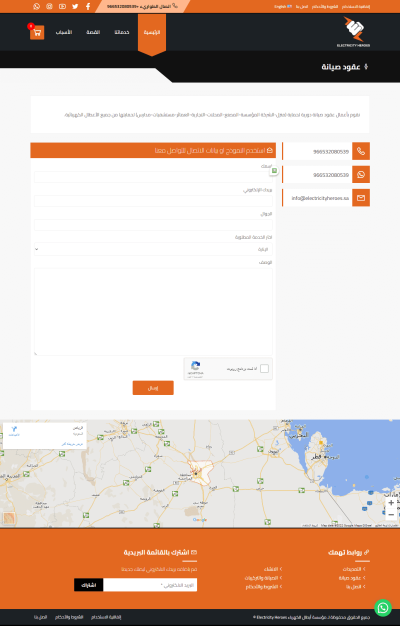Click the newsletter email input field
Image resolution: width=400 pixels, height=626 pixels.
(x=150, y=585)
